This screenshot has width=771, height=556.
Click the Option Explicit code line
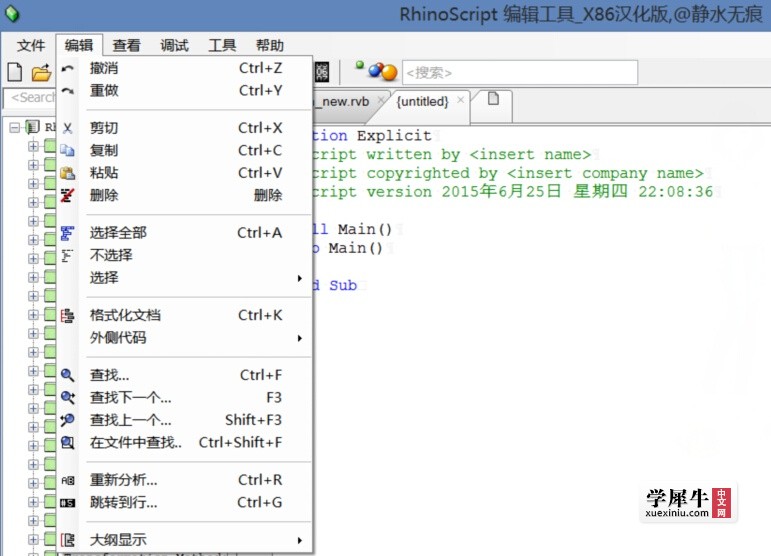[372, 136]
